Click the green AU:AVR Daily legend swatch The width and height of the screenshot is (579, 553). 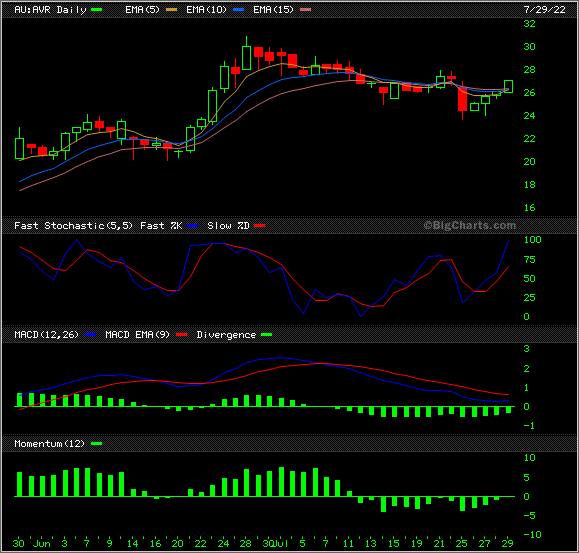96,10
